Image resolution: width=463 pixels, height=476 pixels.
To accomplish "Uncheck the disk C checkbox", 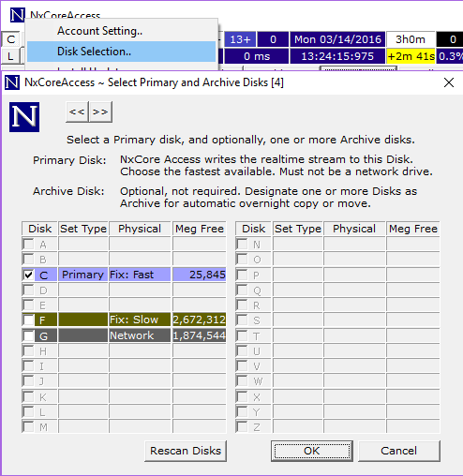I will [28, 275].
